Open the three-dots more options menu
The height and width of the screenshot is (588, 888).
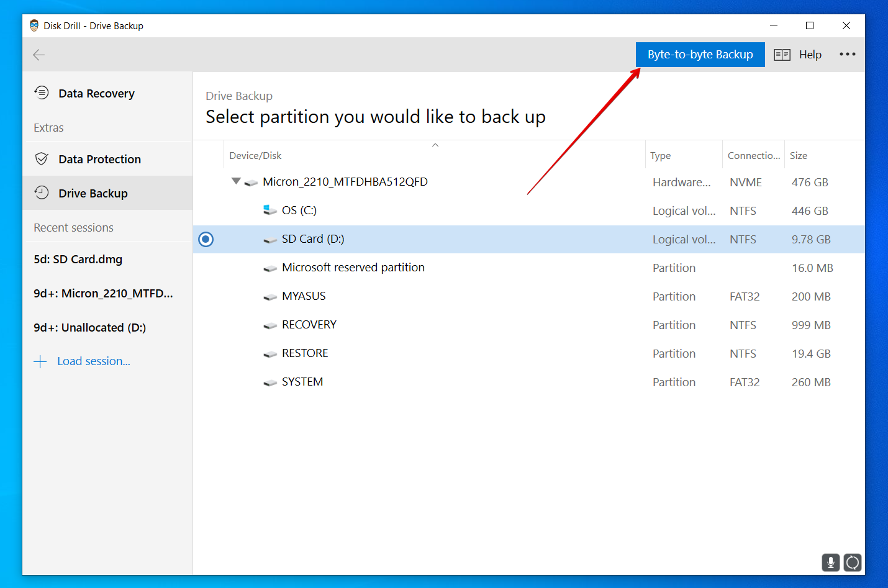848,54
